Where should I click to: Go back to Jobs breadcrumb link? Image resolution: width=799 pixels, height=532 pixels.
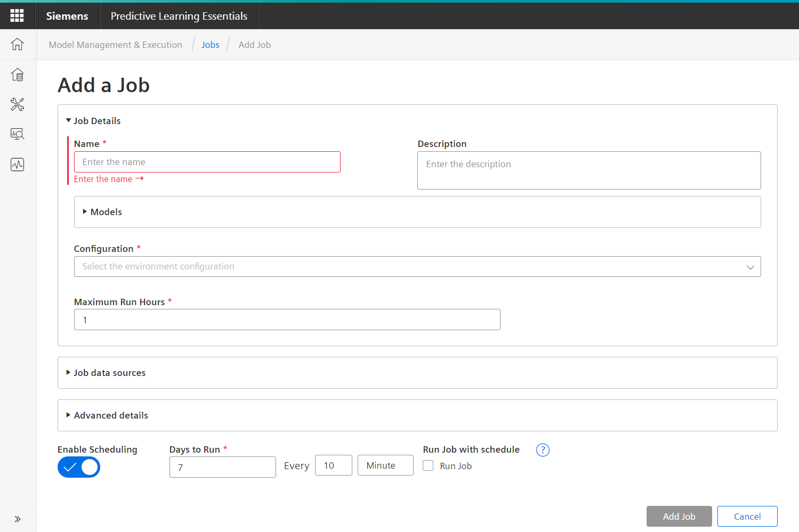tap(211, 45)
